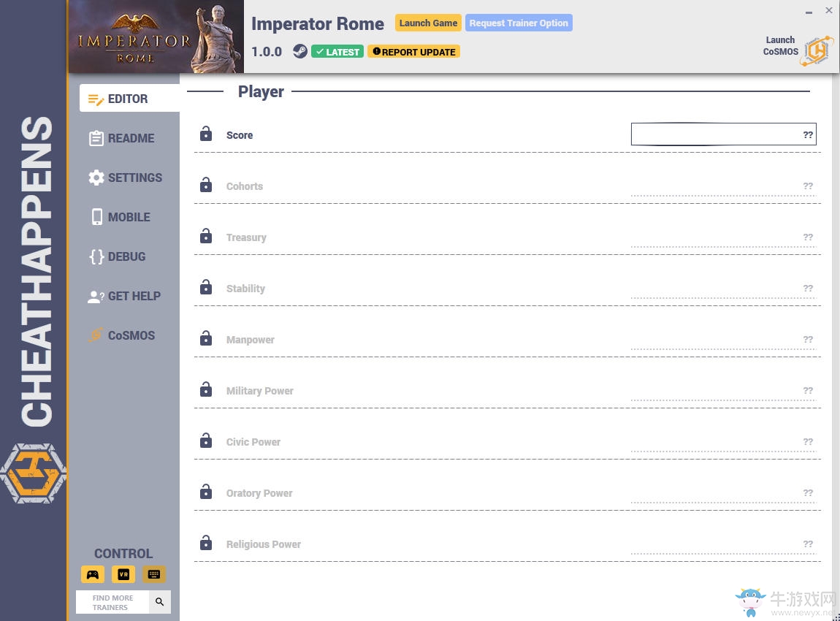Toggle the lock icon for Military Power
This screenshot has width=840, height=621.
pos(206,389)
